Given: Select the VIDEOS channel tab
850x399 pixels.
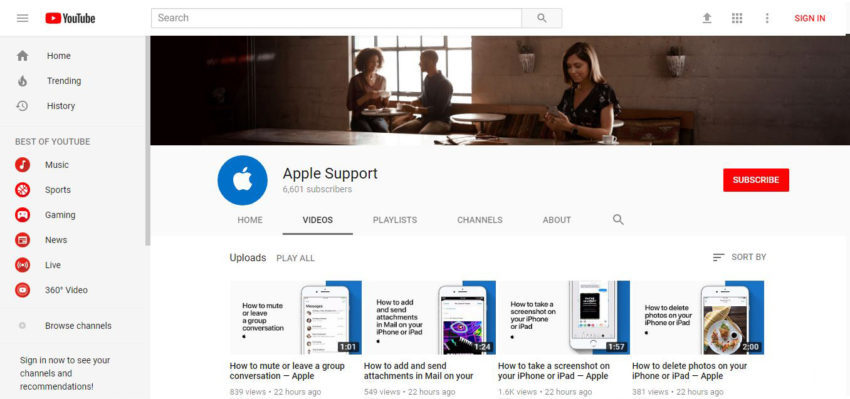Looking at the screenshot, I should tap(318, 220).
